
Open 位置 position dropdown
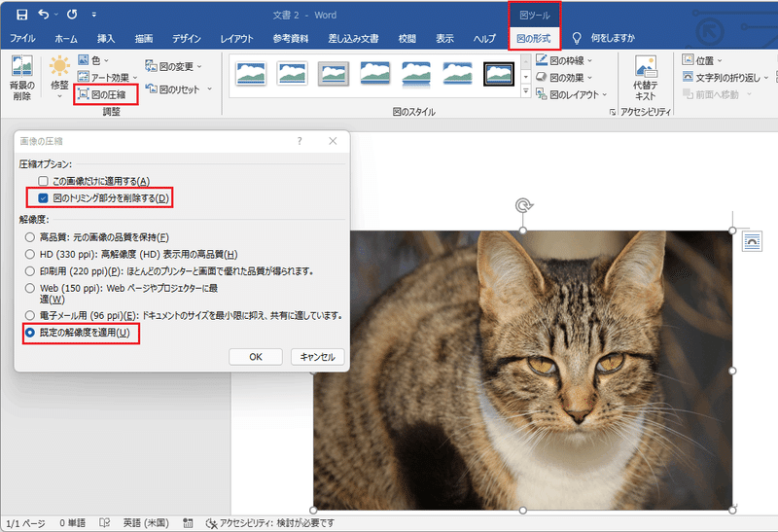702,60
